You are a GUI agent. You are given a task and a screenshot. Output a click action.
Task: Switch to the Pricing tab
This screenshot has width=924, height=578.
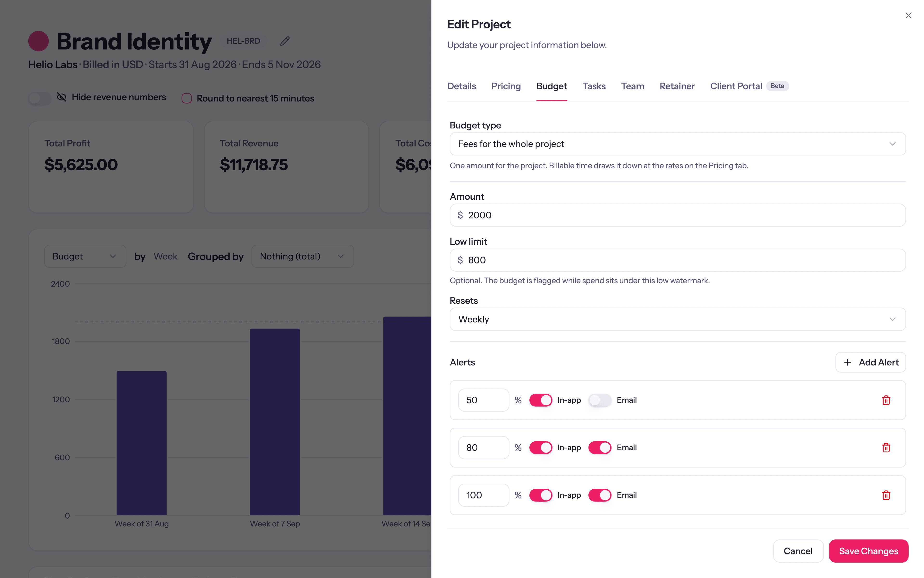coord(506,86)
